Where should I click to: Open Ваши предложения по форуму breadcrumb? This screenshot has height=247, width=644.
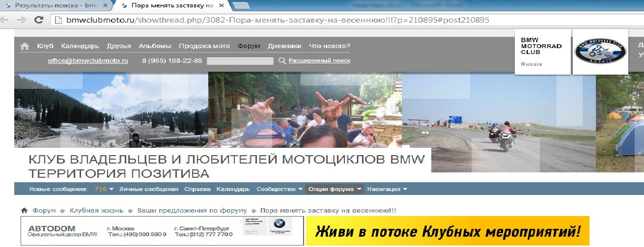192,210
